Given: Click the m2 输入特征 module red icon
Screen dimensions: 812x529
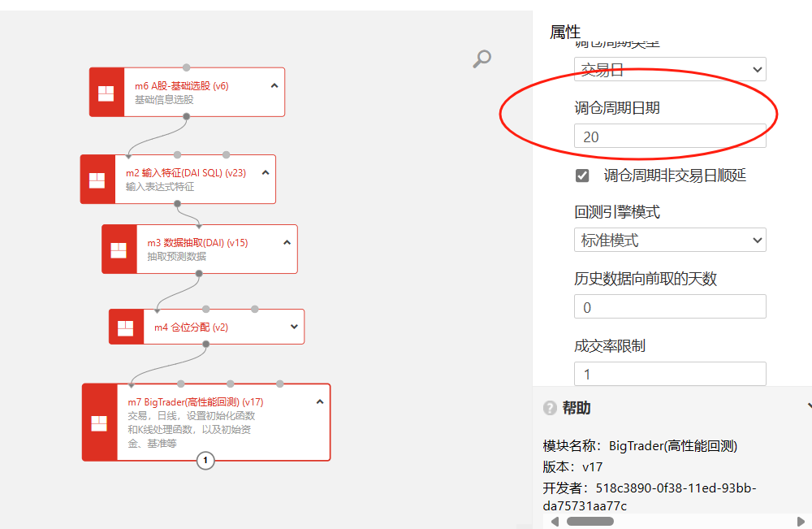Looking at the screenshot, I should point(97,180).
